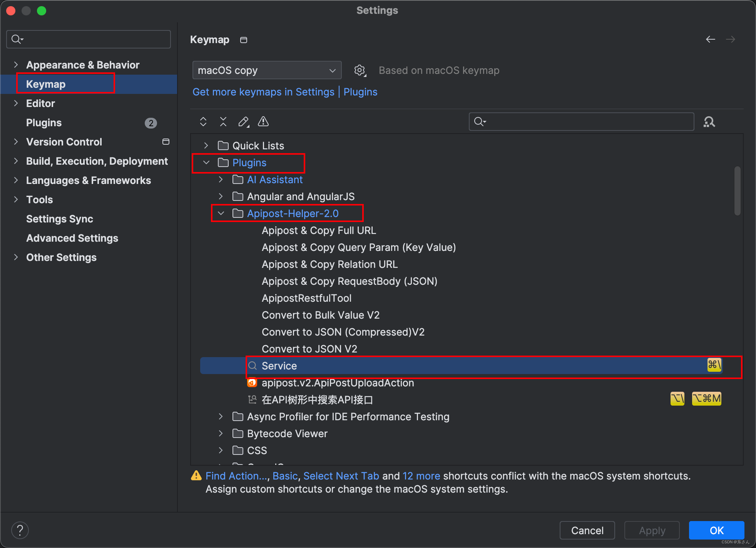
Task: Navigate forward with right arrow
Action: coord(731,39)
